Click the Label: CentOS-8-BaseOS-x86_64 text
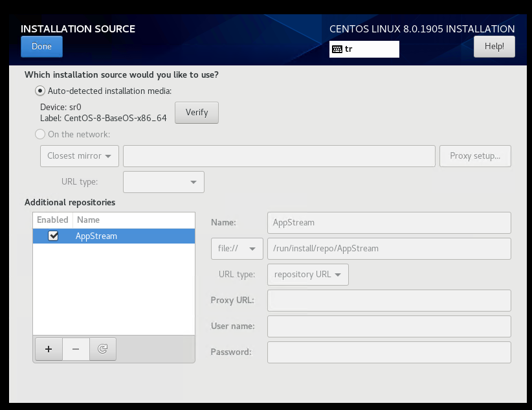Image resolution: width=532 pixels, height=410 pixels. coord(103,119)
